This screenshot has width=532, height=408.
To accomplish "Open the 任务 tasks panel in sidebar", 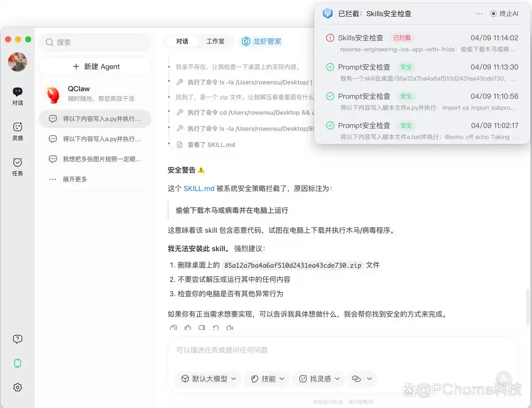I will (x=17, y=166).
